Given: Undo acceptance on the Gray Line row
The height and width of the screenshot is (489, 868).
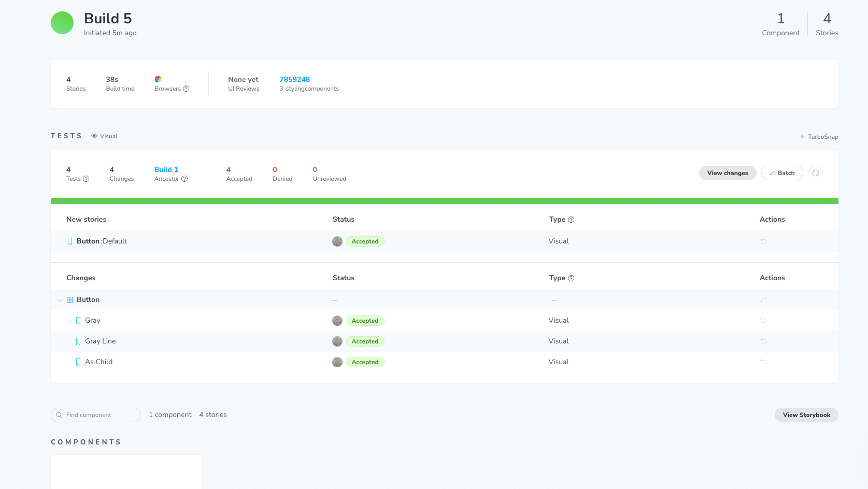Looking at the screenshot, I should (x=763, y=341).
